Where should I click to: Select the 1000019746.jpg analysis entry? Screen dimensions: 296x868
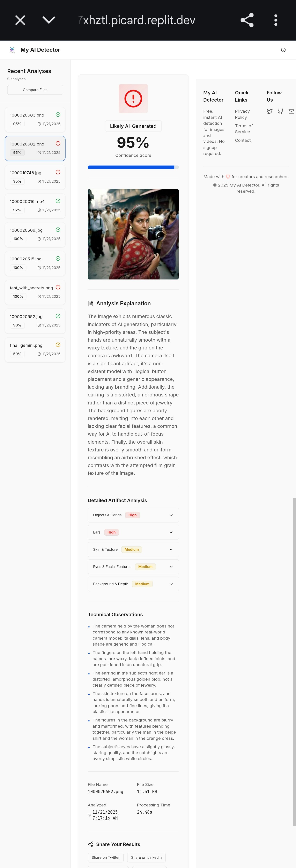point(35,177)
